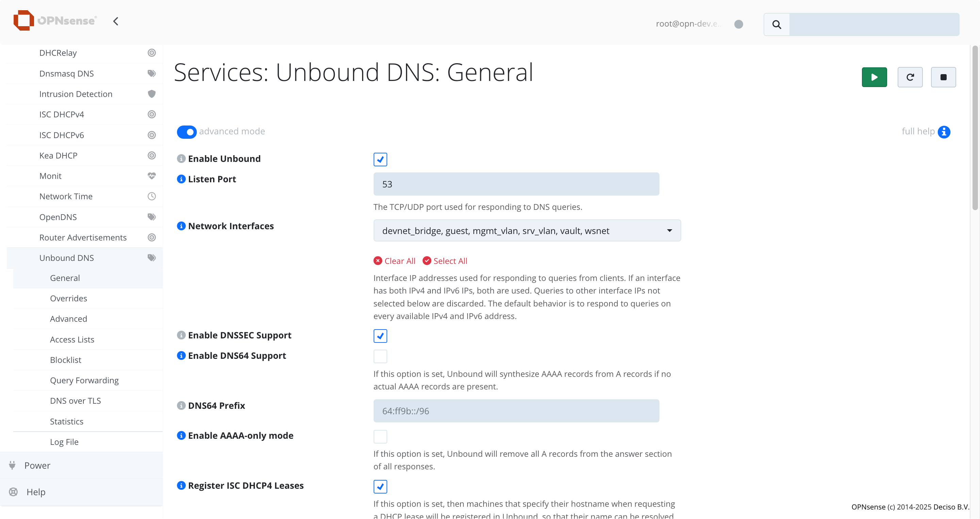Open the Blocklist submenu page
Screen dimensions: 980x519
coord(65,360)
